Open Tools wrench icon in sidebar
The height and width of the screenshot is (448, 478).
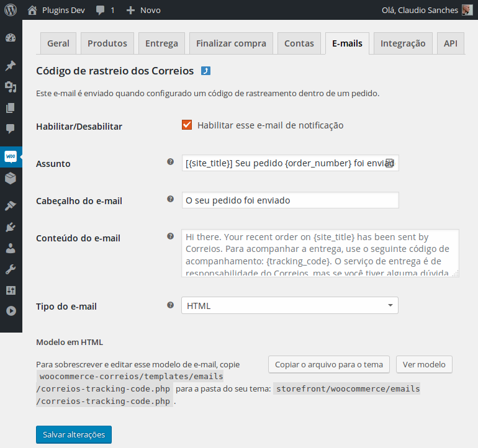click(11, 269)
